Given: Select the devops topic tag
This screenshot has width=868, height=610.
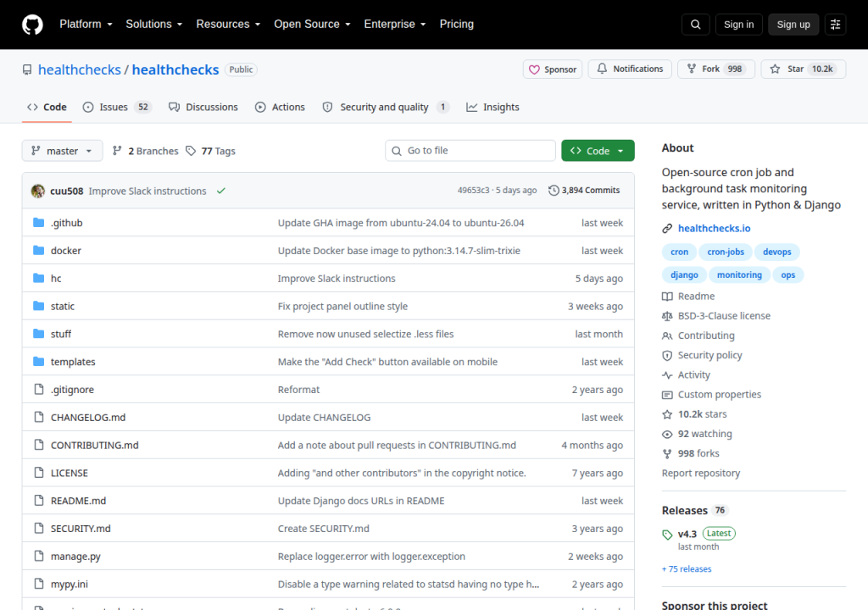Looking at the screenshot, I should click(776, 252).
